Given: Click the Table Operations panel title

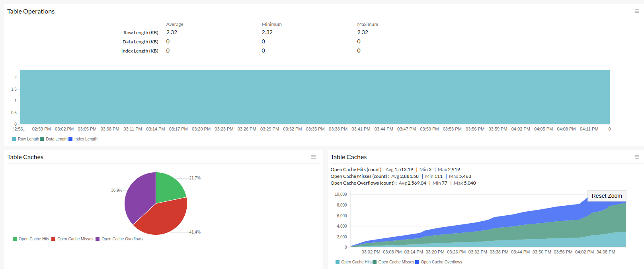Looking at the screenshot, I should [31, 11].
